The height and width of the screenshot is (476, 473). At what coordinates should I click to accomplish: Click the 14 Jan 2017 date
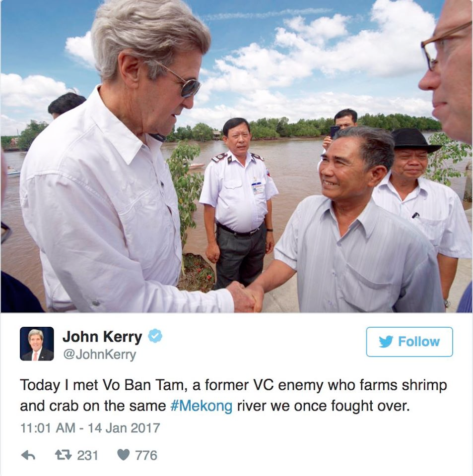(124, 428)
